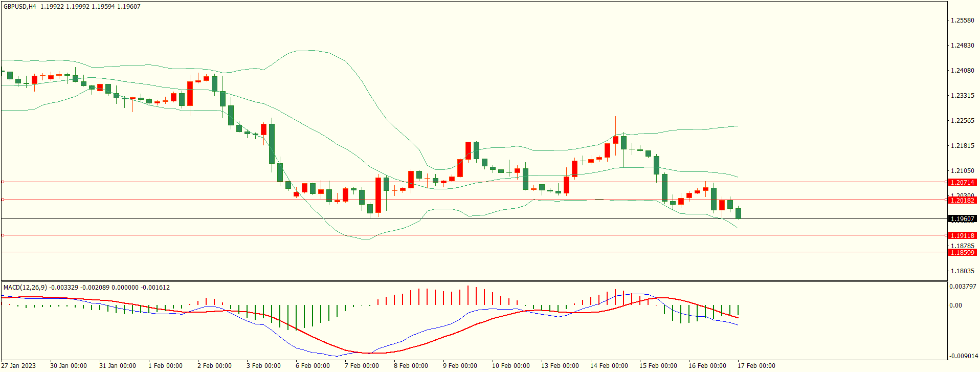Click the 27 Jan 2023 date label
980x372 pixels.
(x=19, y=365)
